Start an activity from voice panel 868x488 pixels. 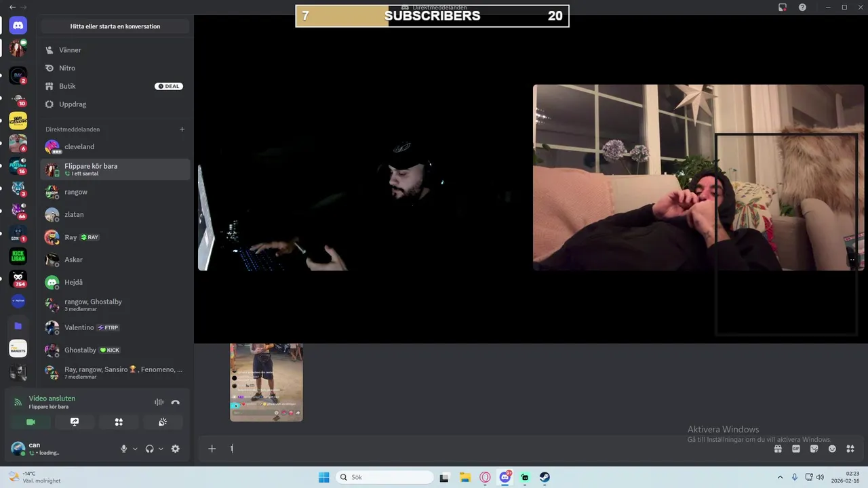click(119, 422)
